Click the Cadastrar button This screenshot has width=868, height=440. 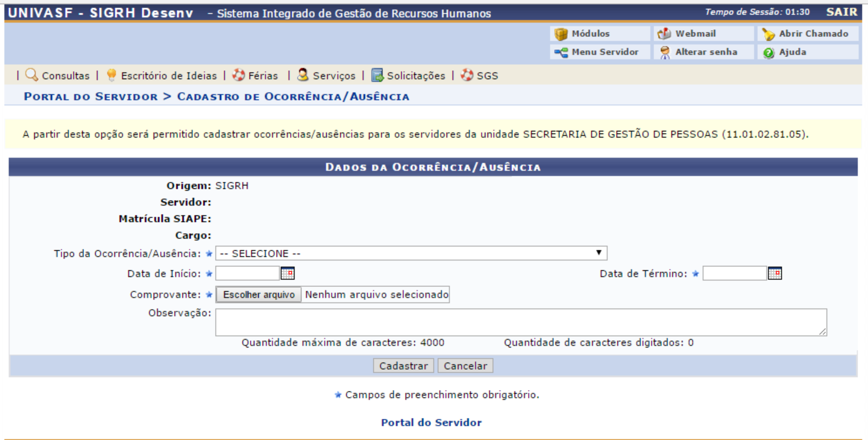[404, 366]
